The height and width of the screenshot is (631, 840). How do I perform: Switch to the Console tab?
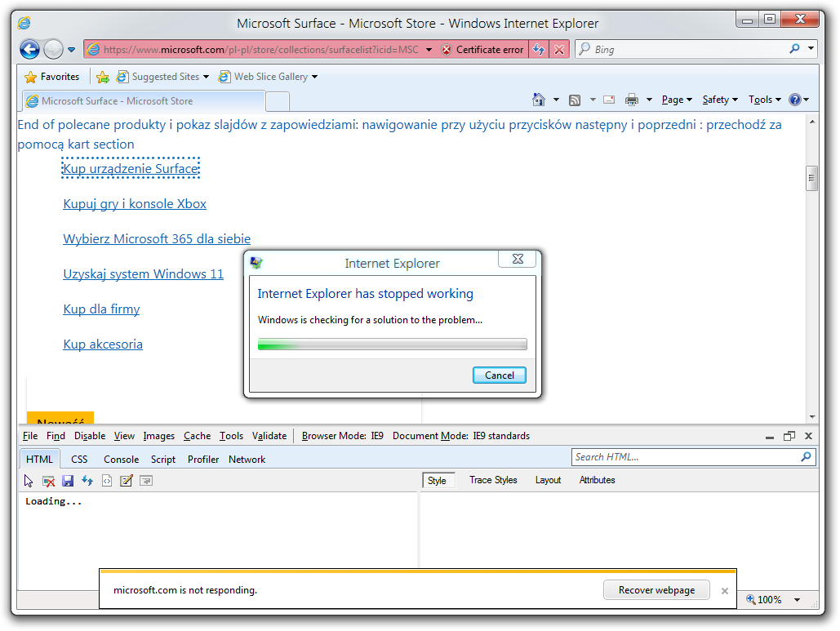tap(122, 460)
